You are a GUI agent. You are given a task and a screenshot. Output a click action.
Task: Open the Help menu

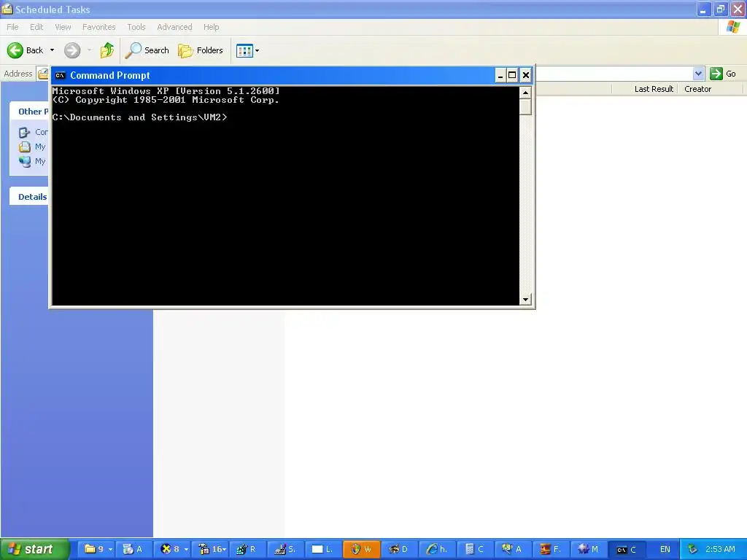coord(212,27)
